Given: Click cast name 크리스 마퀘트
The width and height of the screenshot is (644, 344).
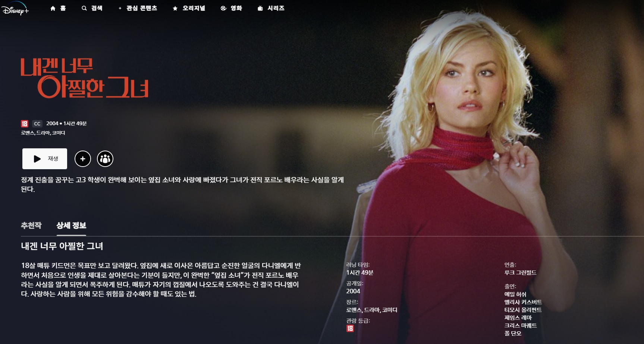Looking at the screenshot, I should point(521,325).
